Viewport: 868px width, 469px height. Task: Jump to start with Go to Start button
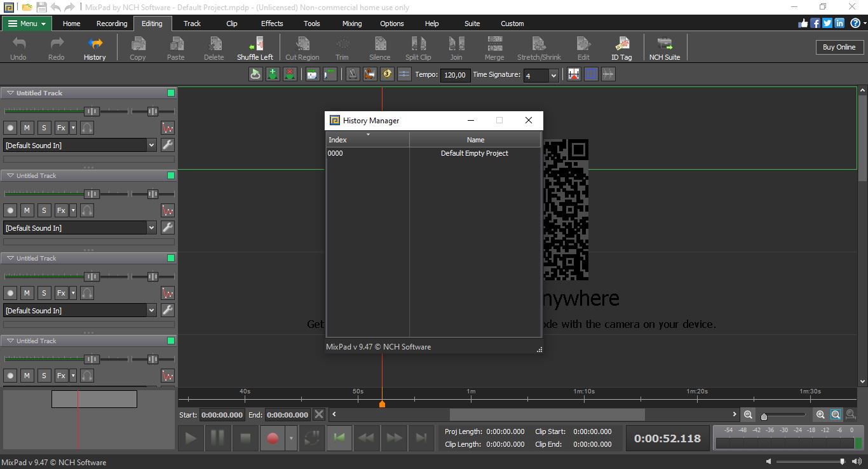339,438
